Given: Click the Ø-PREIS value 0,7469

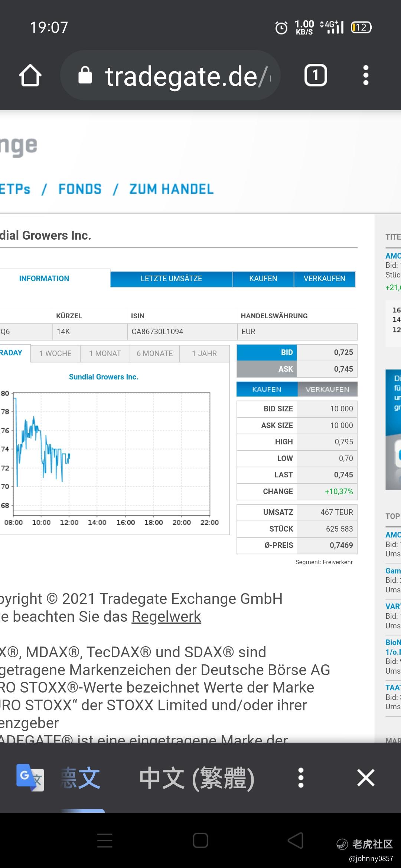Looking at the screenshot, I should pyautogui.click(x=341, y=545).
